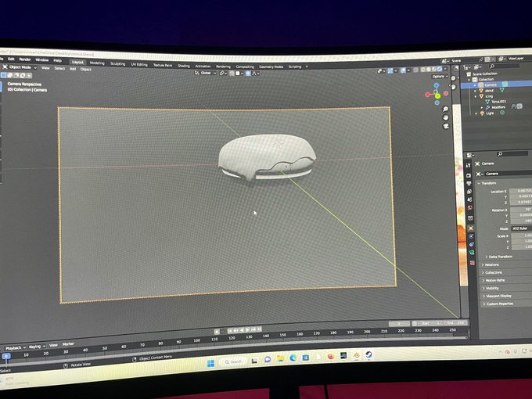The height and width of the screenshot is (399, 532).
Task: Click the zoom magnifier icon in viewport
Action: 445,109
